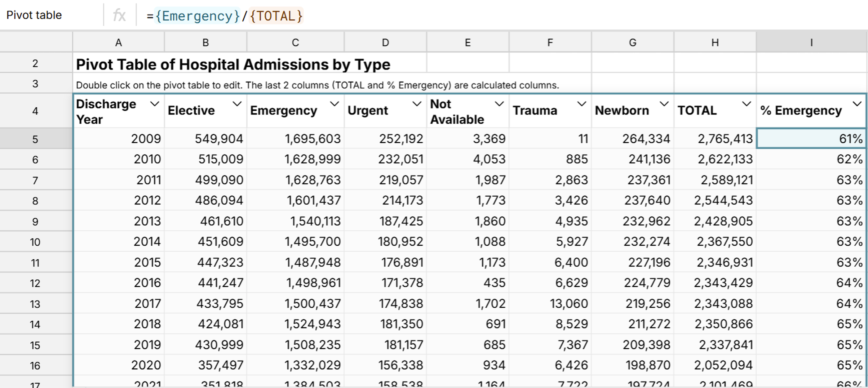This screenshot has height=388, width=868.
Task: Select column C header
Action: pos(295,42)
